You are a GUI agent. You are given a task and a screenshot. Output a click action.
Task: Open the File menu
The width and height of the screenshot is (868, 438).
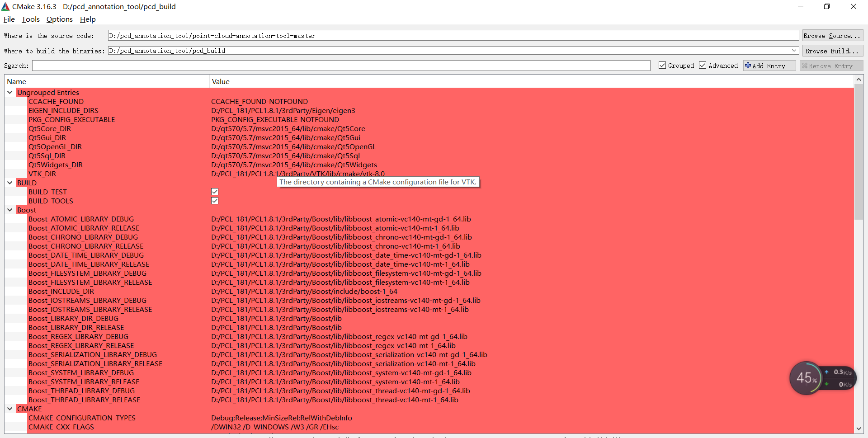(9, 19)
